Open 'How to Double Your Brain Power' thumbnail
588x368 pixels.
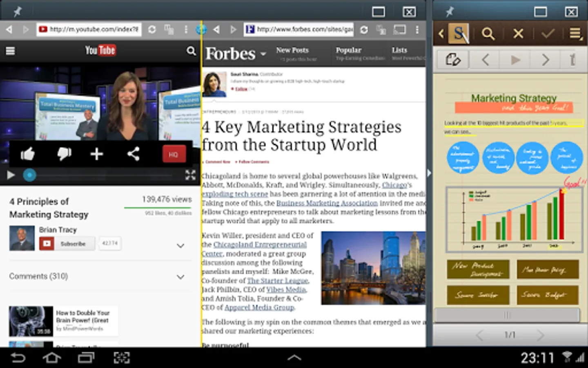[31, 321]
